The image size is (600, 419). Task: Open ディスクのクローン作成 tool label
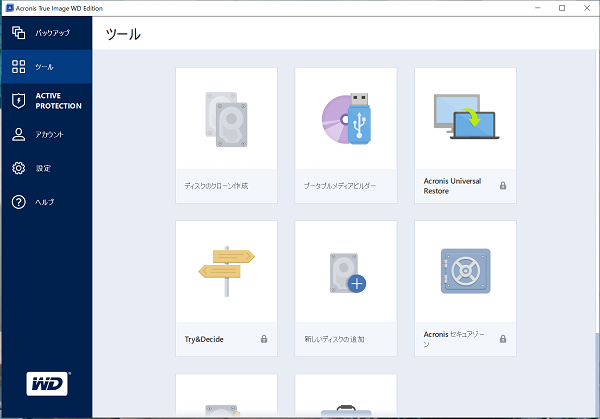coord(216,186)
